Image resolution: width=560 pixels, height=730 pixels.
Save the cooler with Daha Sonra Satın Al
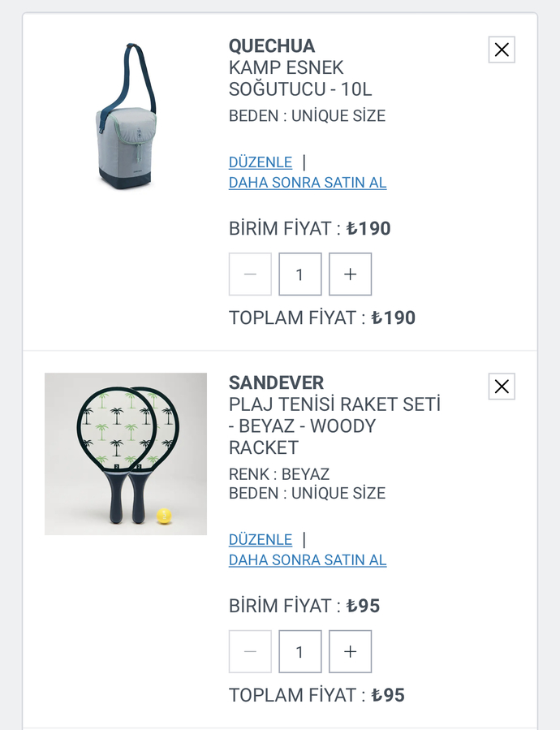308,183
